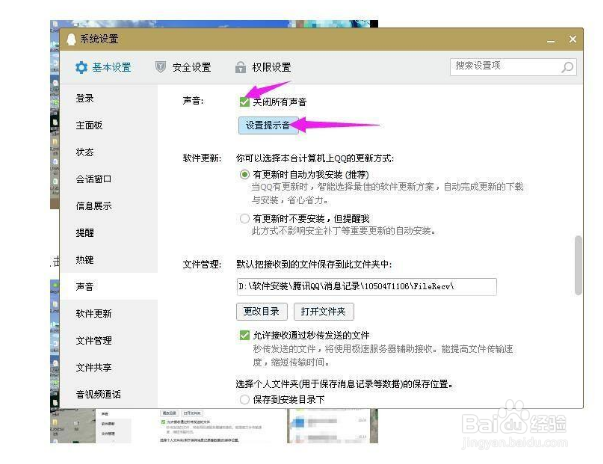Click text 选择个人文件夹 保存位置
Screen dimensions: 603x464
345,384
